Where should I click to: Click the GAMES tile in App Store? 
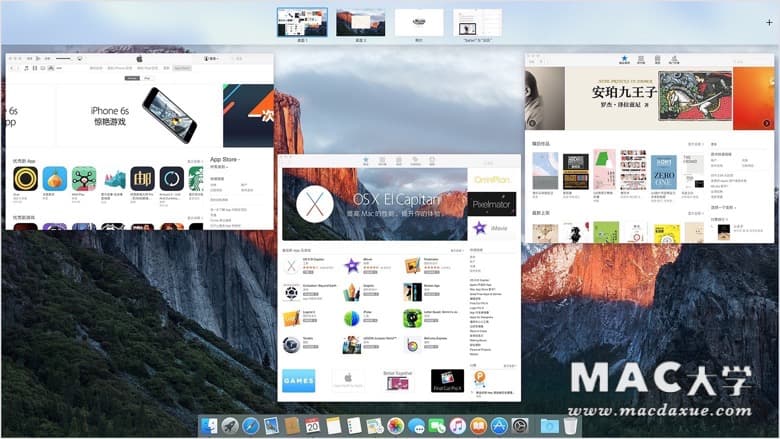click(x=298, y=381)
